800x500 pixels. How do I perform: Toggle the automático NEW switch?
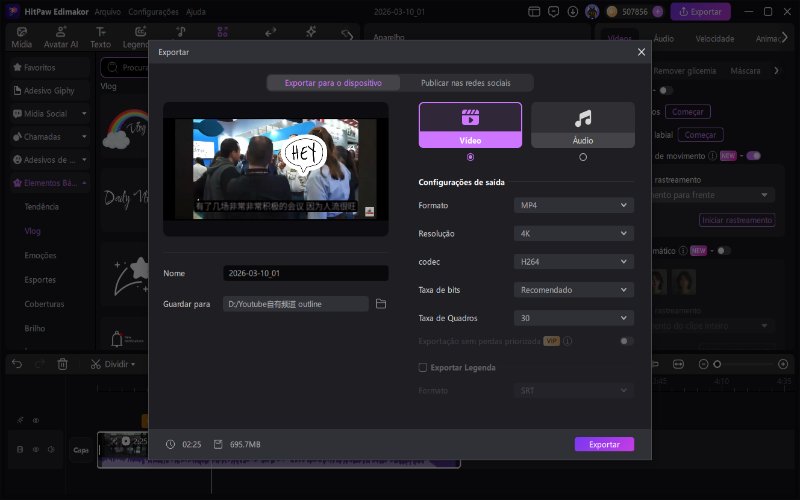(723, 251)
